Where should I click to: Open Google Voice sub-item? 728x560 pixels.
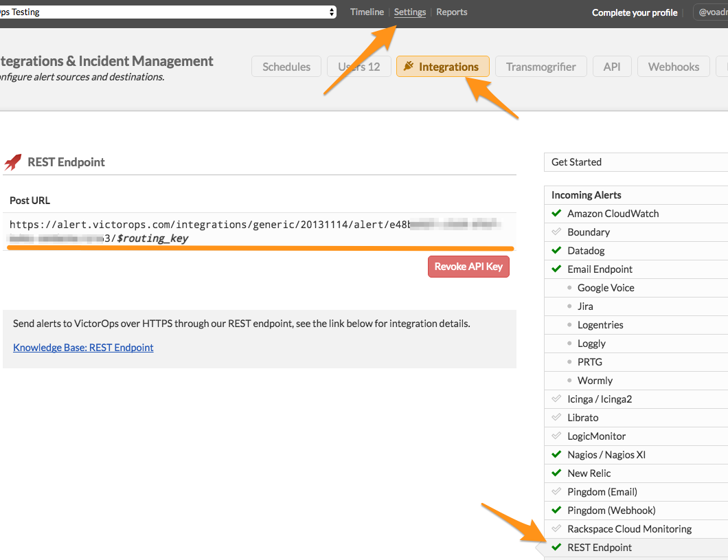click(636, 288)
